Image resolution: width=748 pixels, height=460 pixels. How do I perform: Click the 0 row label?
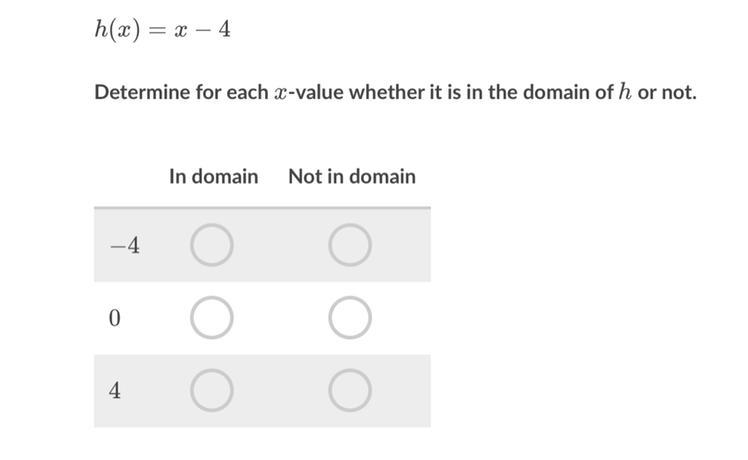[114, 318]
